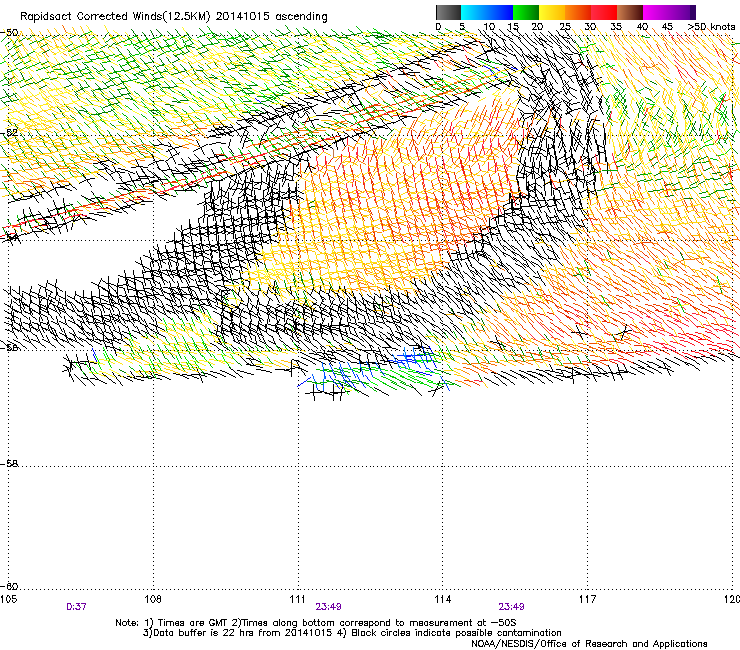Select the cyan 5-10 knots color band
740x650 pixels.
pos(474,12)
